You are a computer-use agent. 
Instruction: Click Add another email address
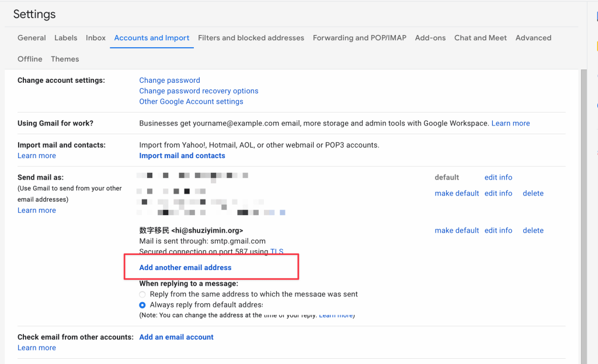tap(185, 268)
